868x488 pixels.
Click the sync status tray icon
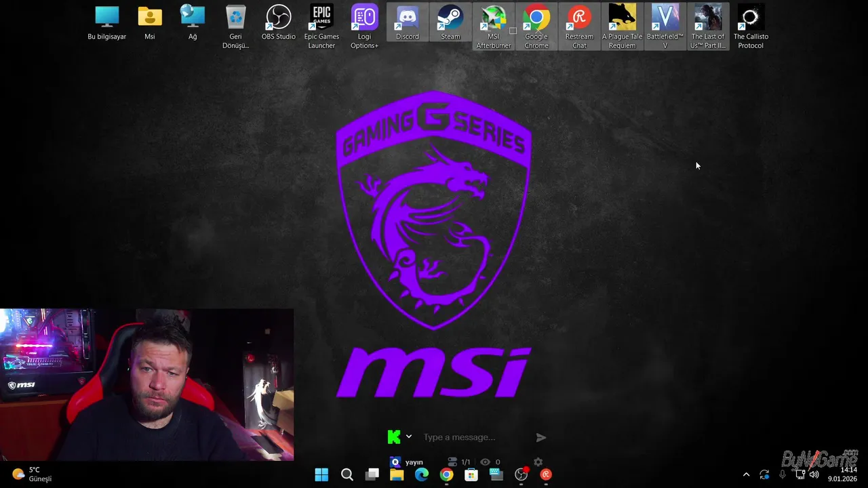pos(764,474)
